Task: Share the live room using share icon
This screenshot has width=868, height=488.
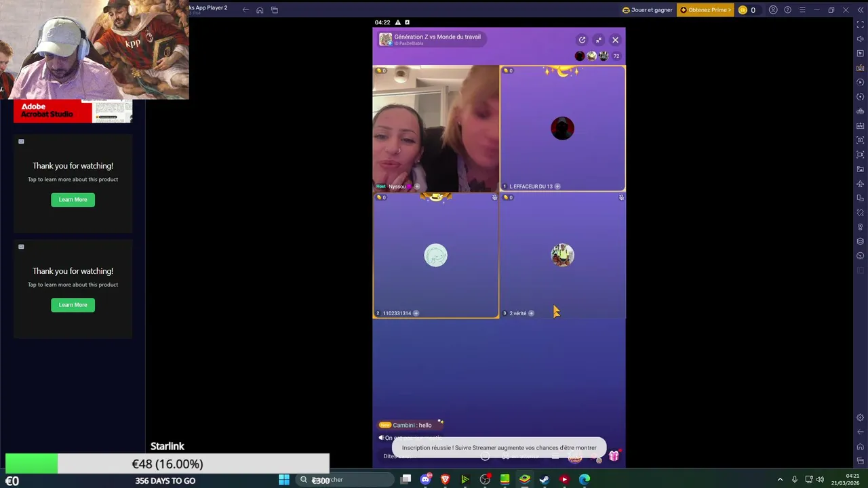Action: 582,40
